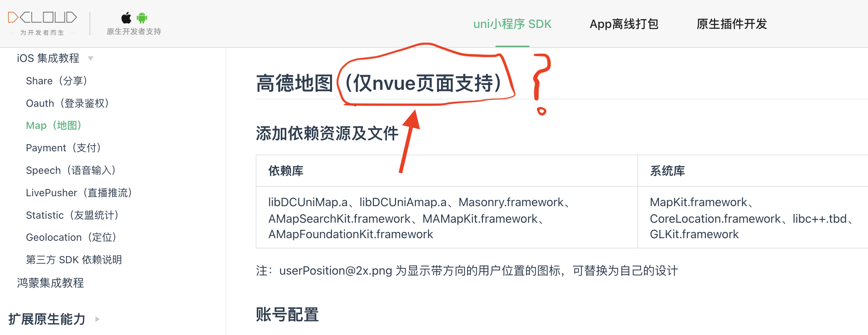Click the MapKit.framework system library cell
Viewport: 868px width, 335px height.
pyautogui.click(x=753, y=218)
